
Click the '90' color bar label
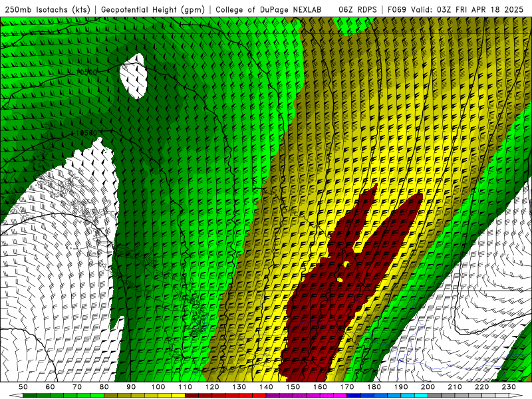131,387
